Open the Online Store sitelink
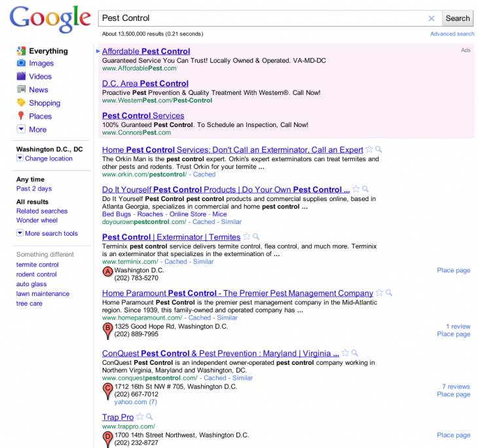Screen dimensions: 478x448 pos(188,214)
